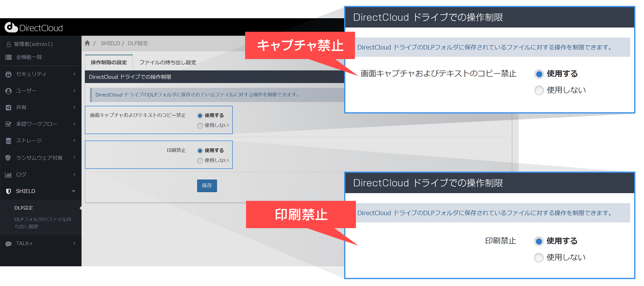Switch to 操作制限の設定 tab

click(x=109, y=62)
